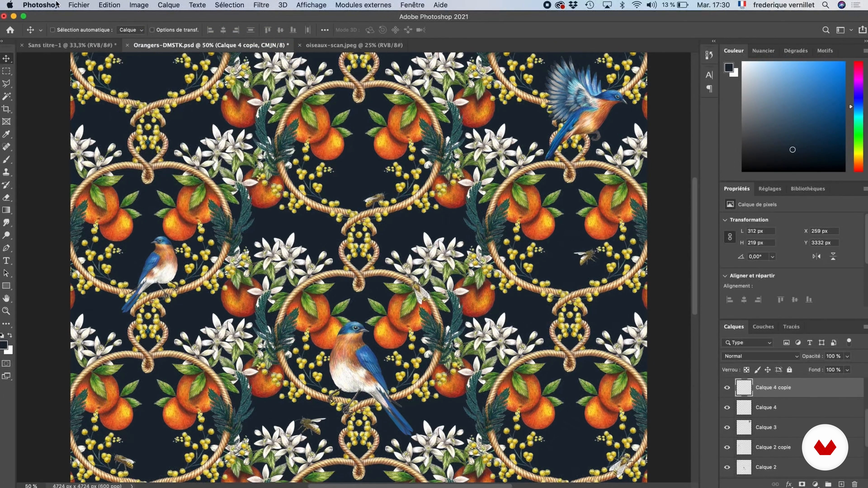The width and height of the screenshot is (868, 488).
Task: Open the Move tool preset dropdown
Action: click(x=40, y=30)
